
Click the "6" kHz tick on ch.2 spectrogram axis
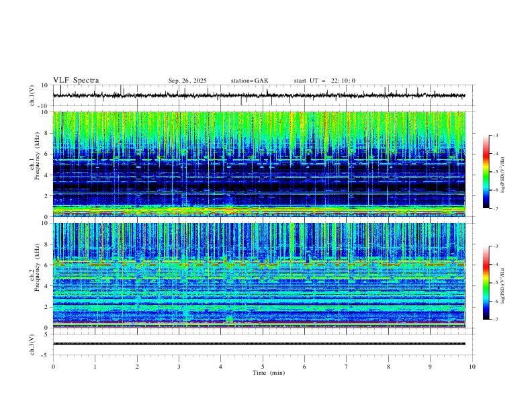point(47,265)
